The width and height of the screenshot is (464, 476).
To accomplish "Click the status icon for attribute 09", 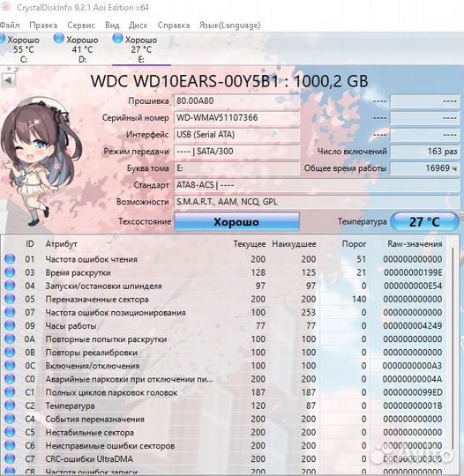I will pyautogui.click(x=10, y=326).
